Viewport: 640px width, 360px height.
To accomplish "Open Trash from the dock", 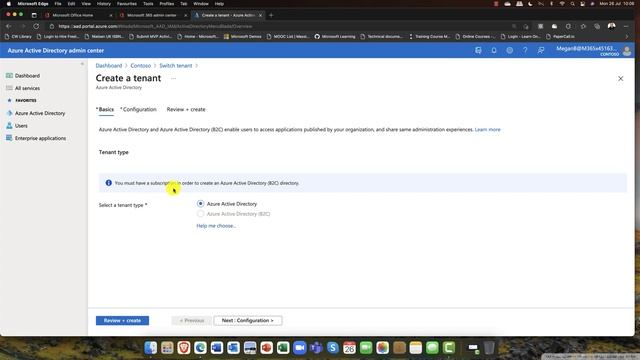I will click(489, 347).
